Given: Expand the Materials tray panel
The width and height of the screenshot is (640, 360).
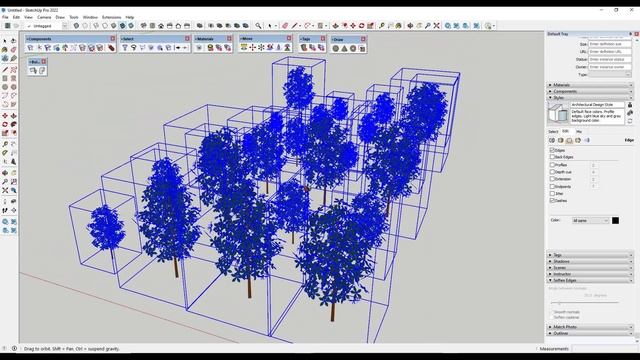Looking at the screenshot, I should (x=590, y=85).
